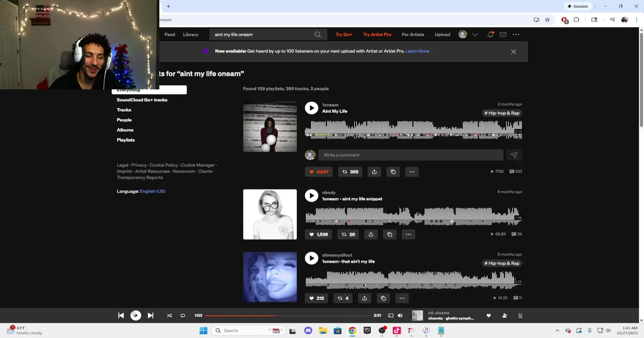The image size is (644, 338).
Task: Expand the profile avatar dropdown chevron
Action: pos(475,34)
